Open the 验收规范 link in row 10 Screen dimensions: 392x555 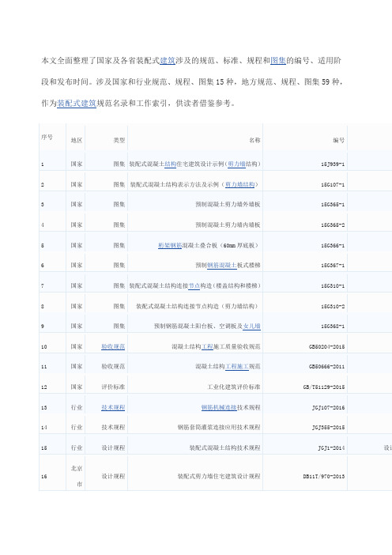point(113,346)
